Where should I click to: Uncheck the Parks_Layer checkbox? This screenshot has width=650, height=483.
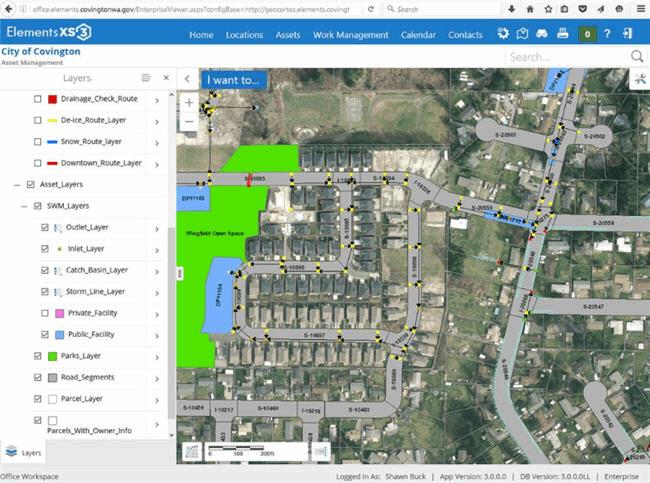coord(31,355)
